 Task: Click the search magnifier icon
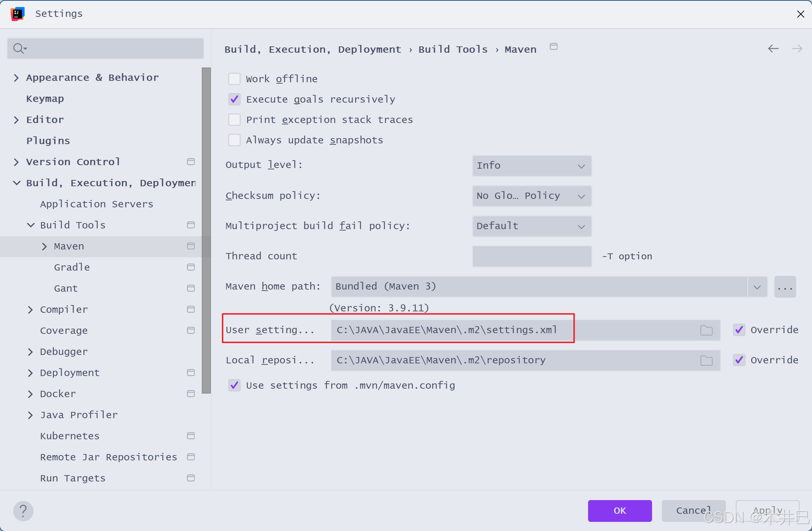(18, 48)
